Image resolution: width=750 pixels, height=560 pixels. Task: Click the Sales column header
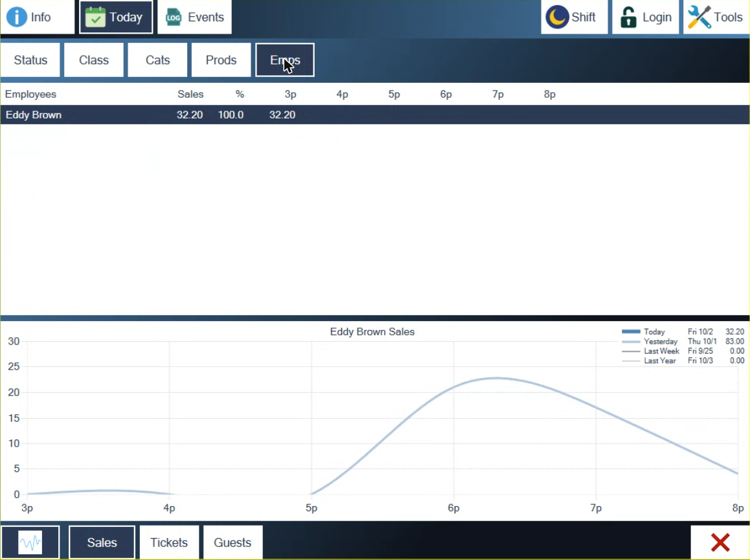(190, 95)
